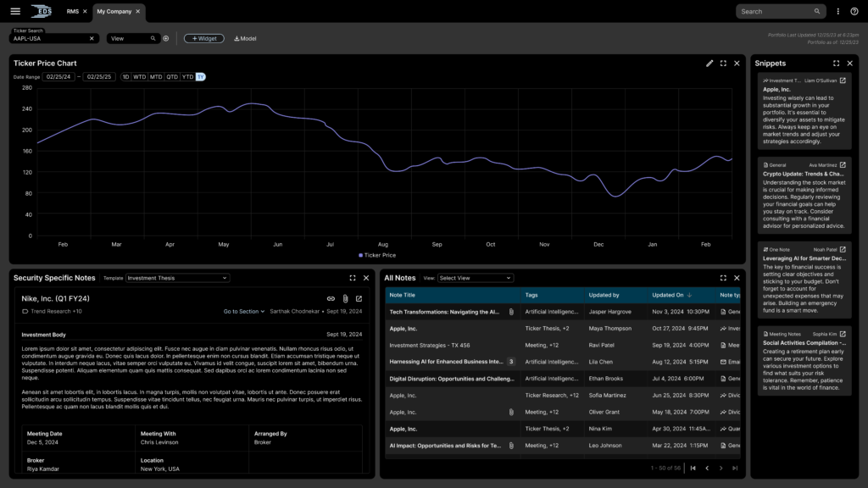Switch to the RMS tab

(x=73, y=12)
